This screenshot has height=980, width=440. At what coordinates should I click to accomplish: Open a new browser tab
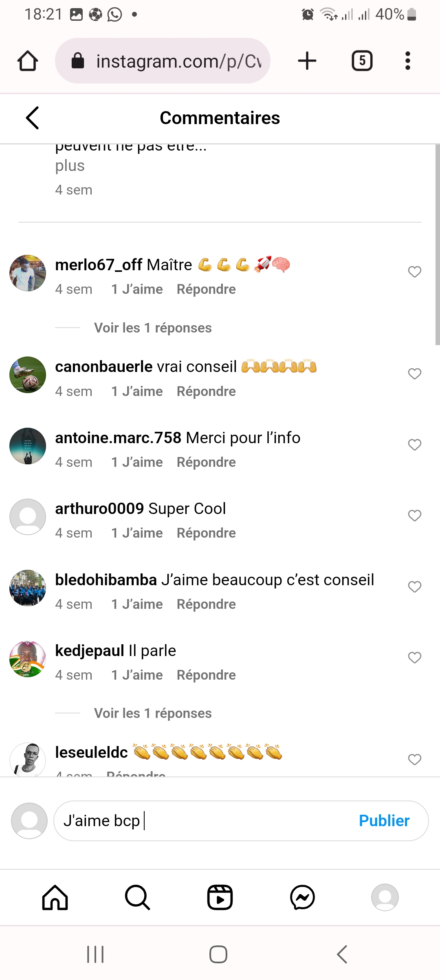point(307,61)
